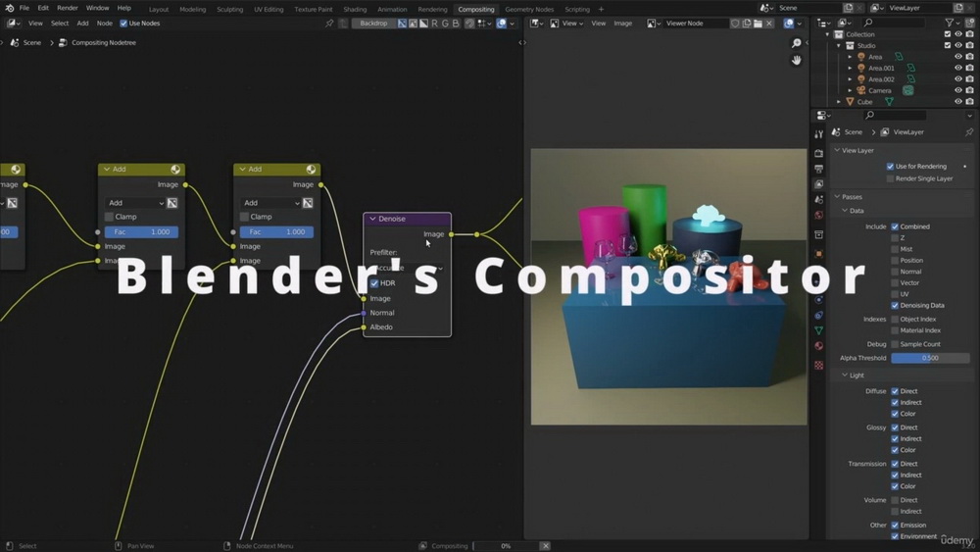Image resolution: width=980 pixels, height=552 pixels.
Task: Disable Denoising Data pass
Action: [x=895, y=306]
